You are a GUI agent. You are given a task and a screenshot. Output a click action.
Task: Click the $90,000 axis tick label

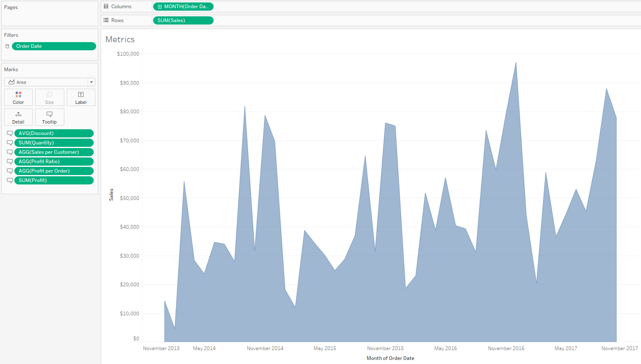point(129,83)
